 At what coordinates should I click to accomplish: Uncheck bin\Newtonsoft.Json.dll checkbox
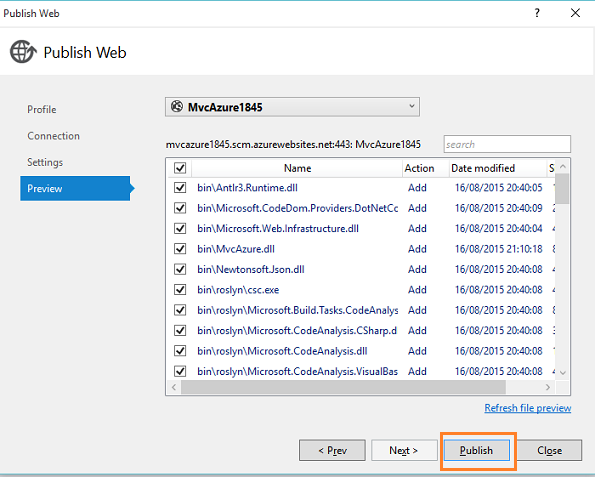(x=180, y=269)
